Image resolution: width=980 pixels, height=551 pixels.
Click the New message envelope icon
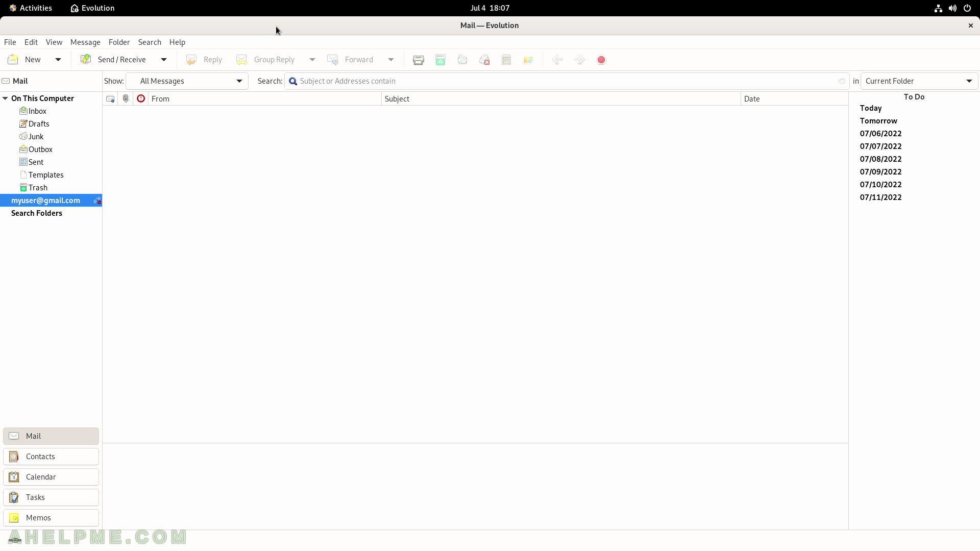[13, 60]
